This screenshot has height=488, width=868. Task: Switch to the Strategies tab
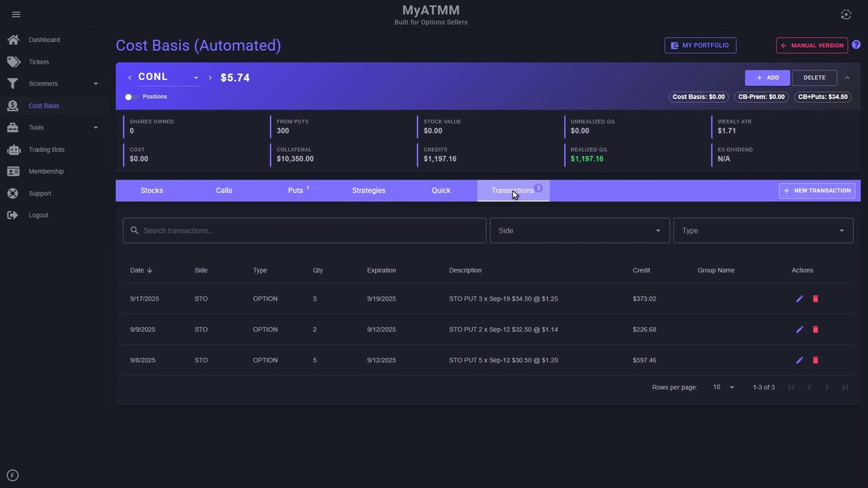click(x=369, y=190)
